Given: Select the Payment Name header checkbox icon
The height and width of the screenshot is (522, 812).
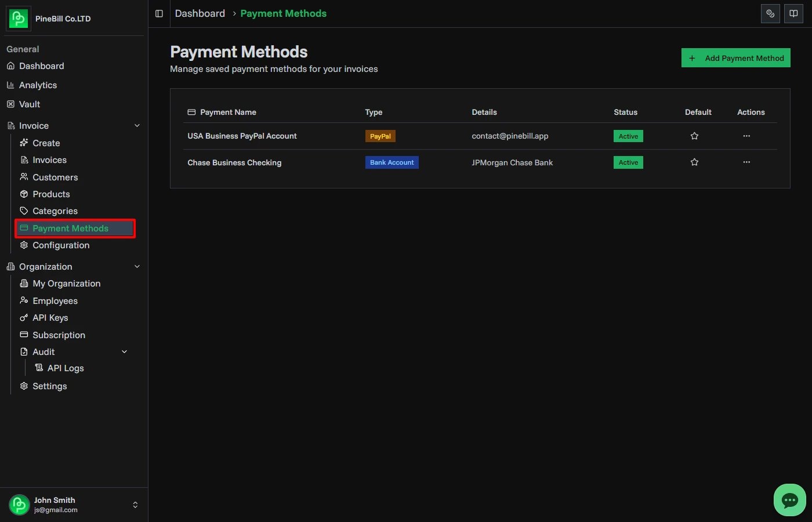Looking at the screenshot, I should 191,111.
